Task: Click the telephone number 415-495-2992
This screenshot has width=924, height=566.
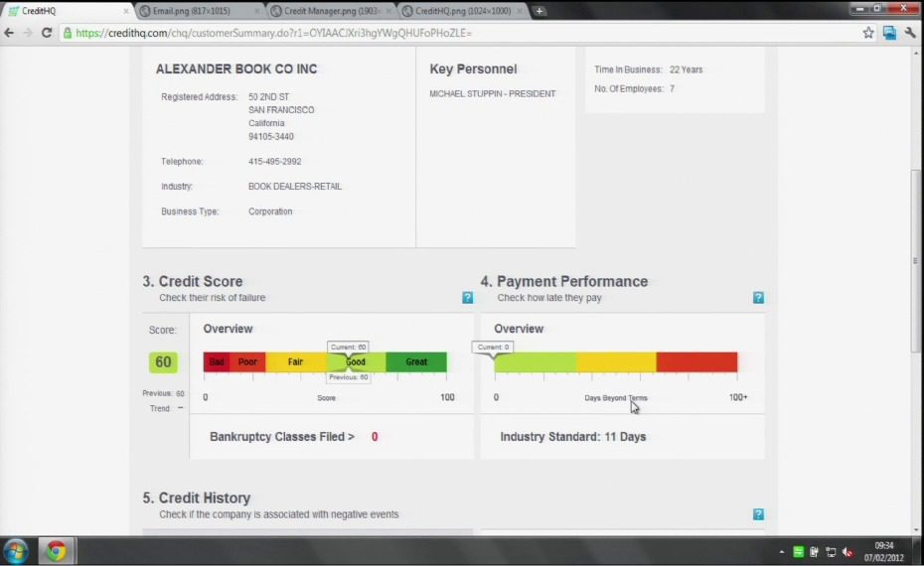Action: tap(274, 162)
